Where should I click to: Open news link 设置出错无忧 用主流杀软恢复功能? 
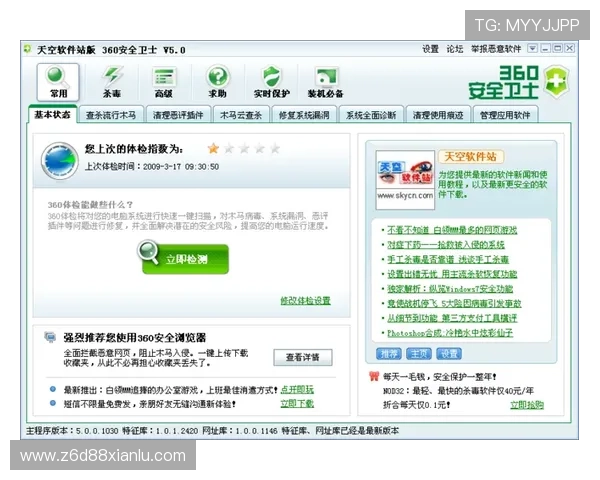(x=452, y=274)
